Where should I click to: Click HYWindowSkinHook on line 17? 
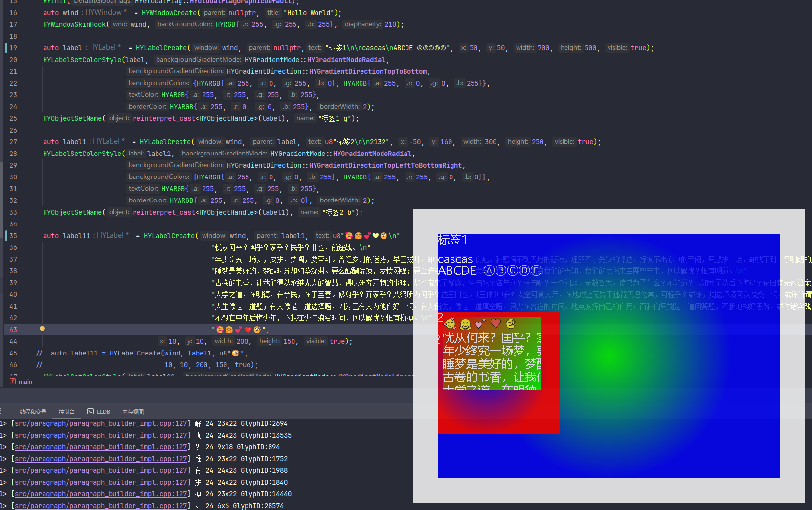(x=74, y=24)
